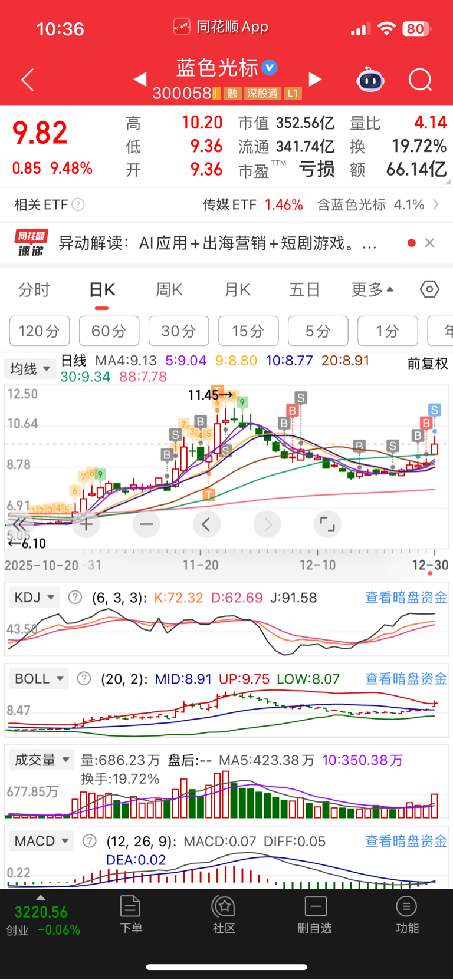Open help for 相关ETF
This screenshot has width=453, height=980.
pyautogui.click(x=78, y=204)
